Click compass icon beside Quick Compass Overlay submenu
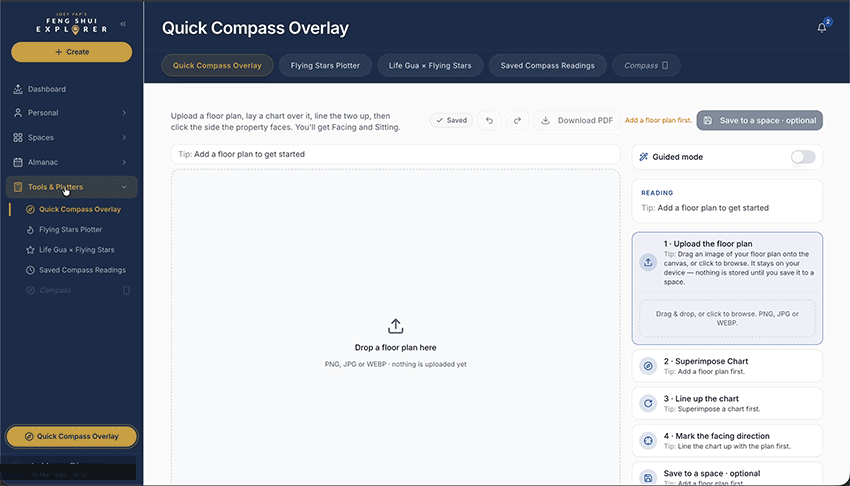The width and height of the screenshot is (850, 486). pyautogui.click(x=30, y=209)
